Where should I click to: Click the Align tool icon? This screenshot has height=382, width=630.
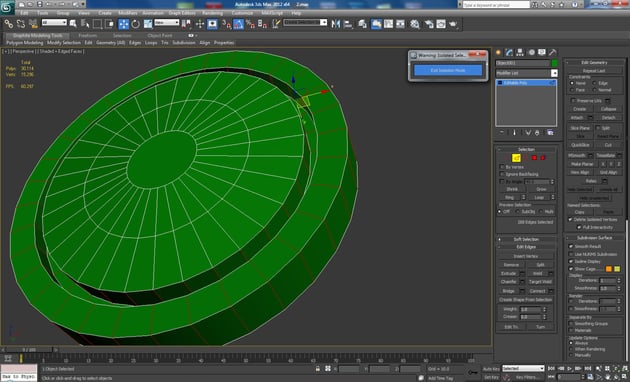[x=348, y=24]
